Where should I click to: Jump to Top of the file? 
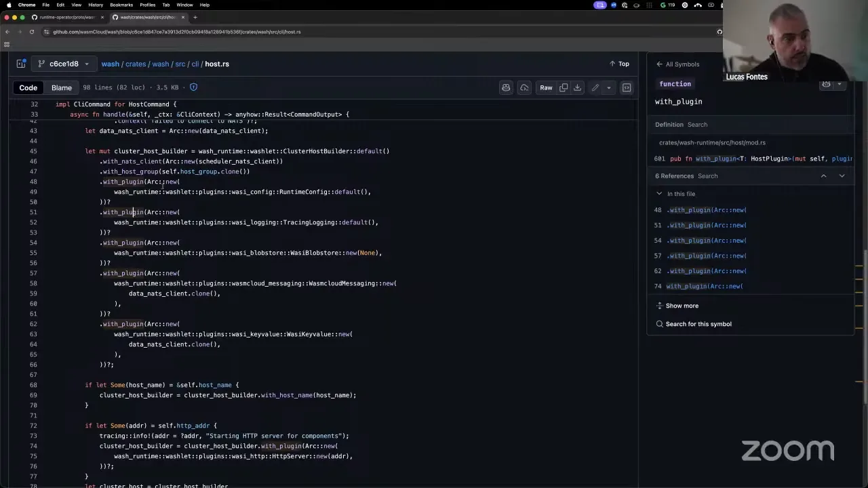(619, 64)
